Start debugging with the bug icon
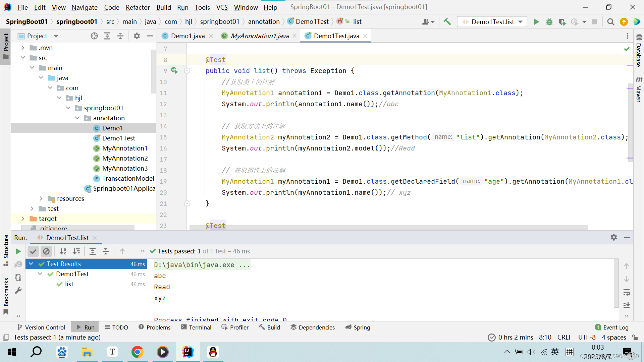644x362 pixels. pos(549,21)
